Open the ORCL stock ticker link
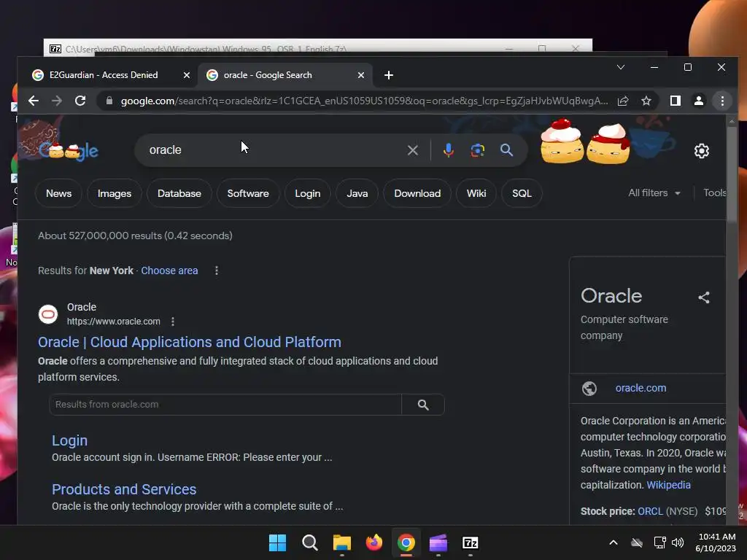747x560 pixels. point(650,511)
